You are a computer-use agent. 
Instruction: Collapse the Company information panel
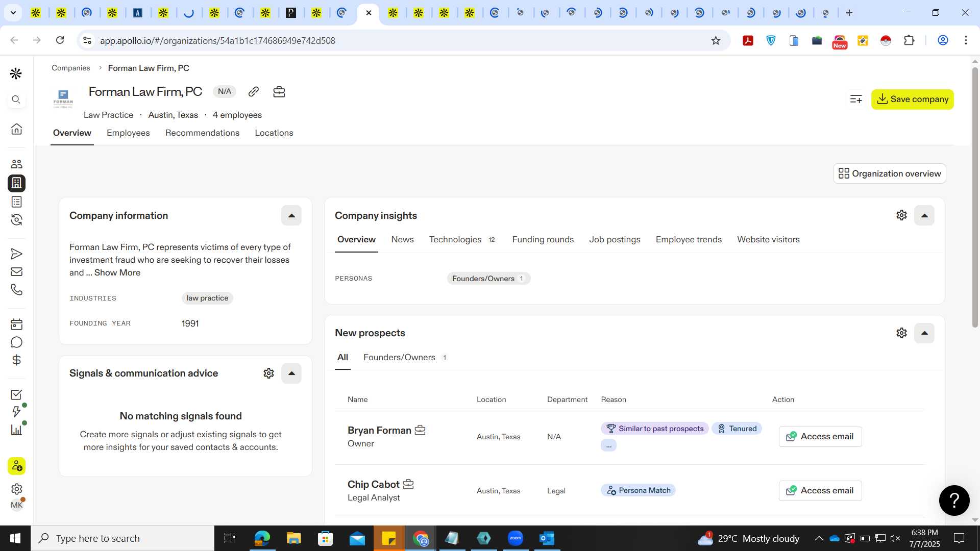pyautogui.click(x=291, y=215)
